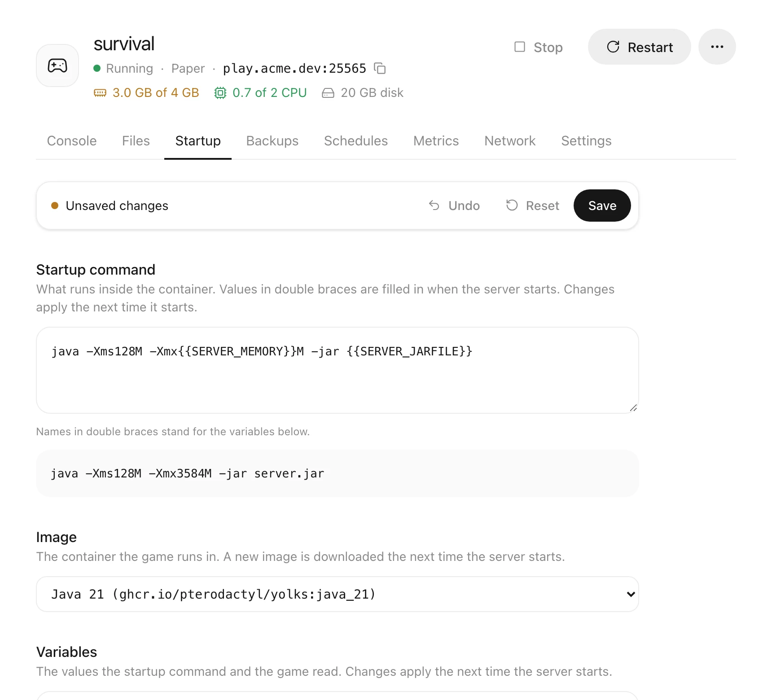Select the Startup tab
The image size is (772, 700).
point(198,141)
